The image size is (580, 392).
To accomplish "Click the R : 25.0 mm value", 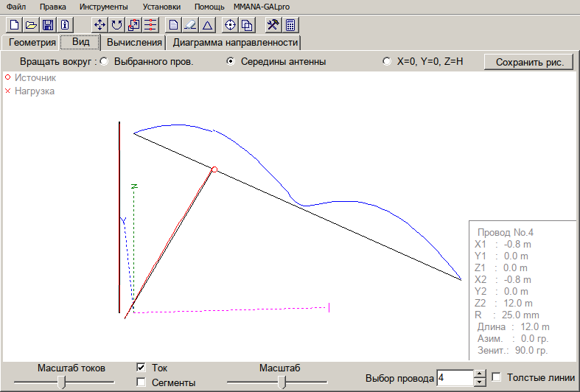I will (x=507, y=315).
